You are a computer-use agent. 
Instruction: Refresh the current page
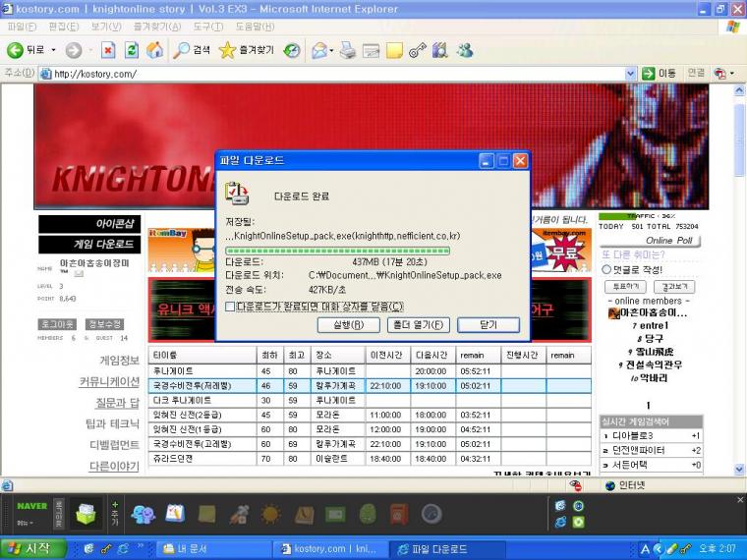point(132,50)
